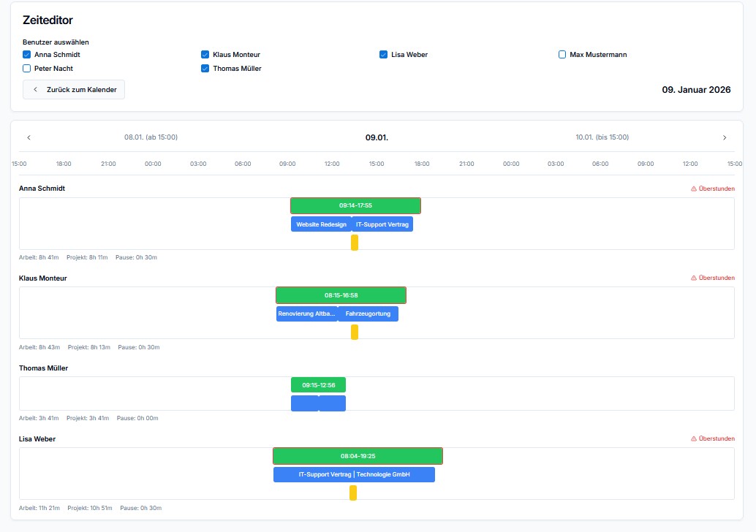The height and width of the screenshot is (532, 756).
Task: Click Lisa Weber's Arbeit: 11h 21m summary
Action: (x=39, y=508)
